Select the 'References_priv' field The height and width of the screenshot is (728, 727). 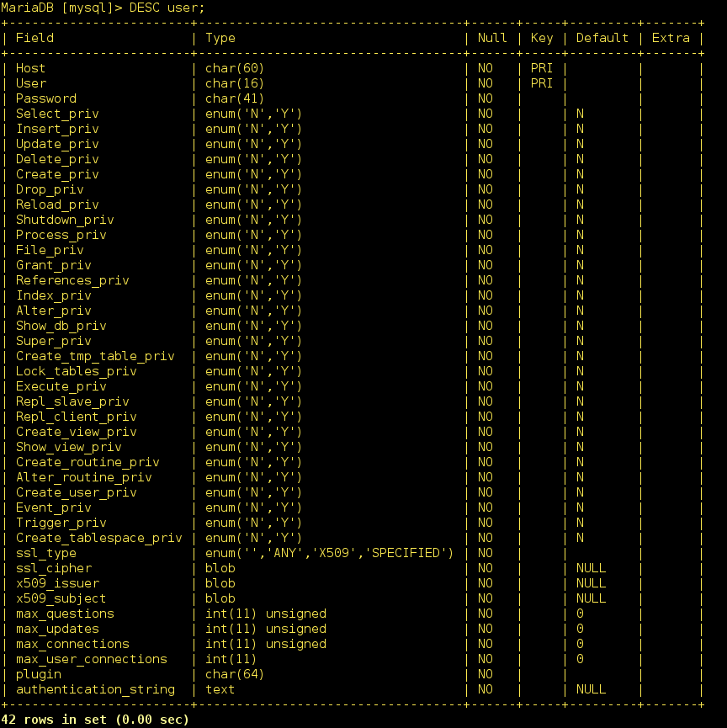72,280
